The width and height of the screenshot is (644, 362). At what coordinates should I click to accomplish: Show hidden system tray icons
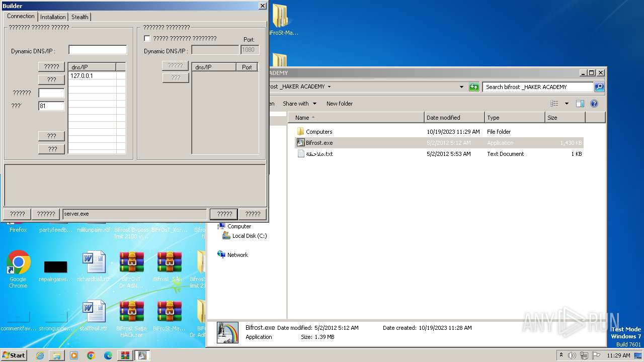click(x=561, y=355)
